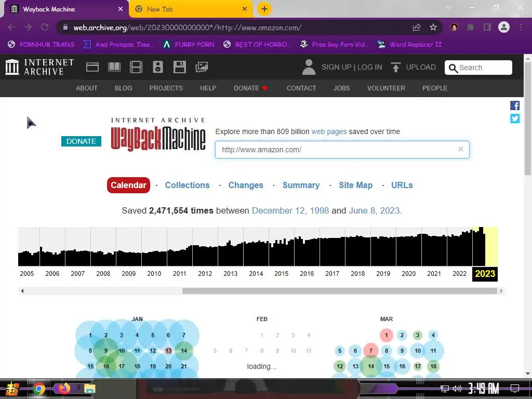
Task: Open the January 13 snapshot bubble
Action: click(x=168, y=351)
